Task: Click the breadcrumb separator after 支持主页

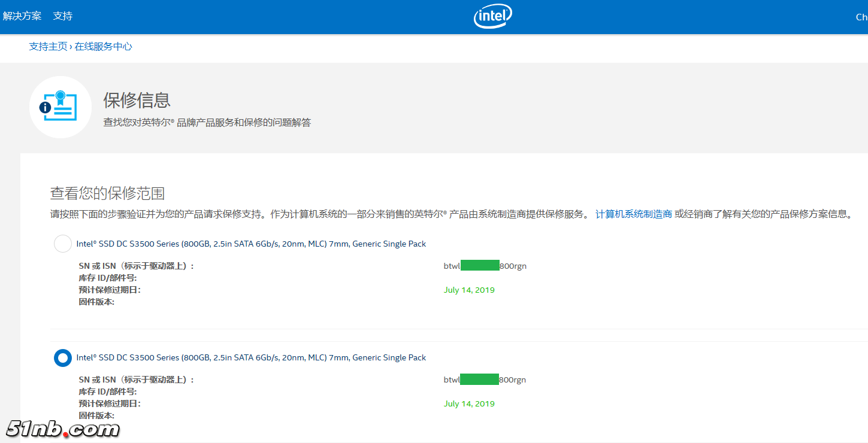Action: pyautogui.click(x=71, y=46)
